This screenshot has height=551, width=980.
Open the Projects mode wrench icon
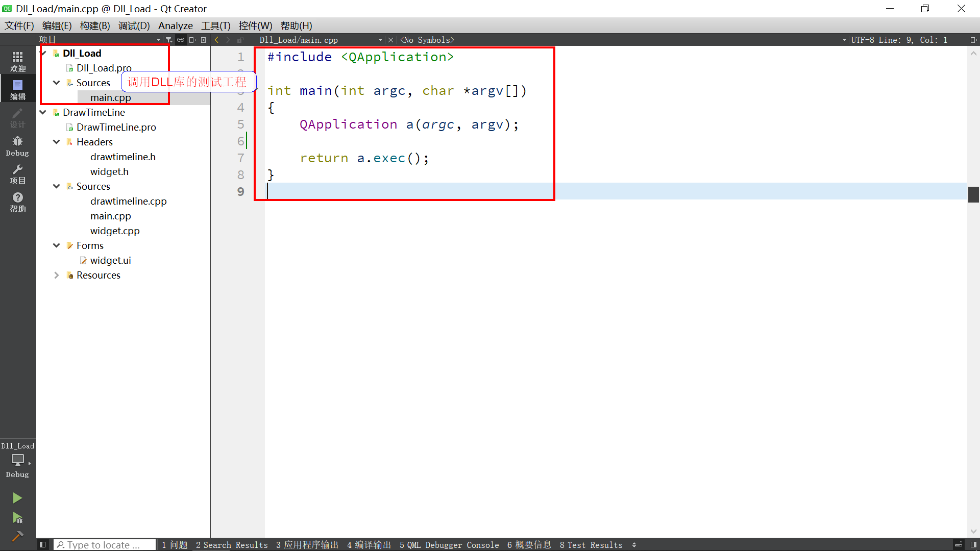(x=17, y=173)
